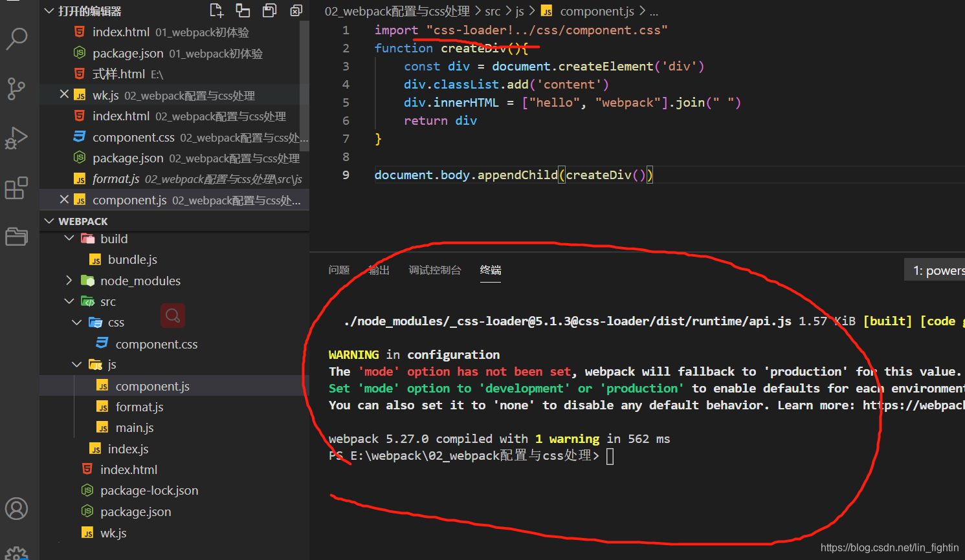The height and width of the screenshot is (560, 965).
Task: Open bundle.js in the build folder
Action: coord(133,259)
